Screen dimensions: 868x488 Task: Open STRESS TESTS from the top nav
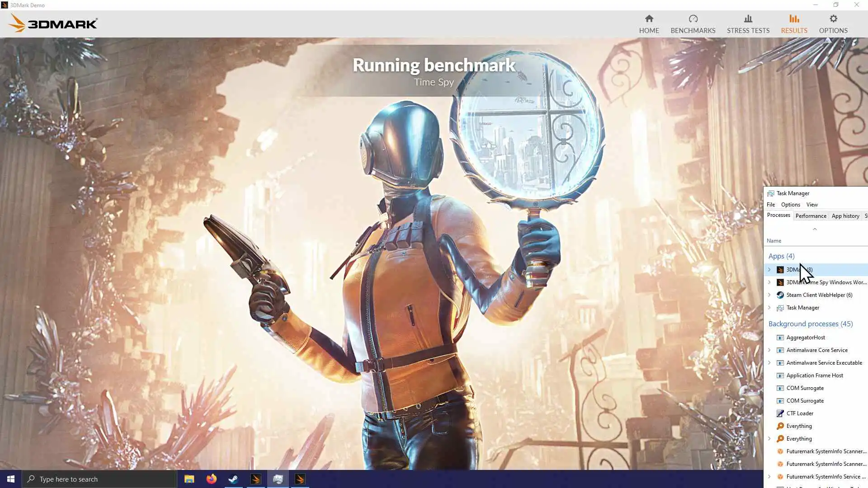[x=748, y=24]
